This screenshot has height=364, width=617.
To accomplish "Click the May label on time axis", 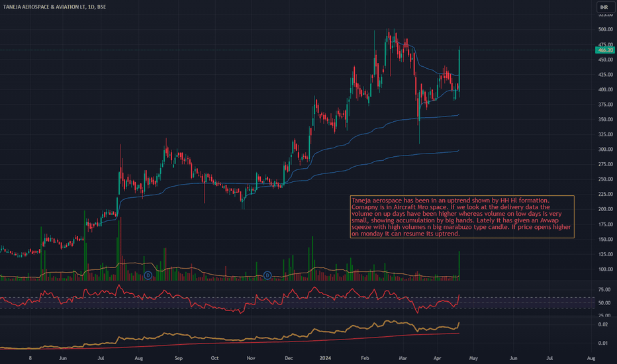I will click(473, 358).
